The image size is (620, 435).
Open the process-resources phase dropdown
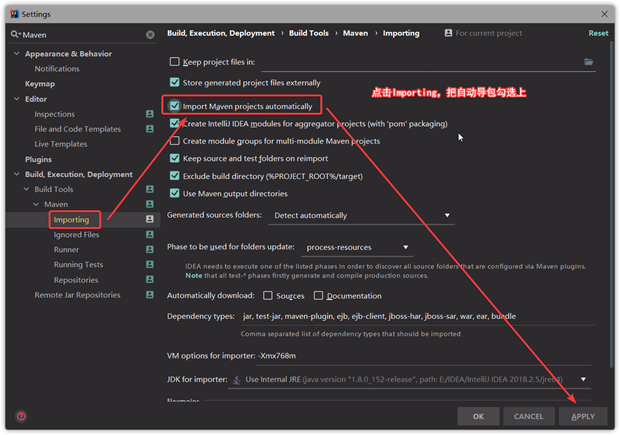click(x=357, y=248)
